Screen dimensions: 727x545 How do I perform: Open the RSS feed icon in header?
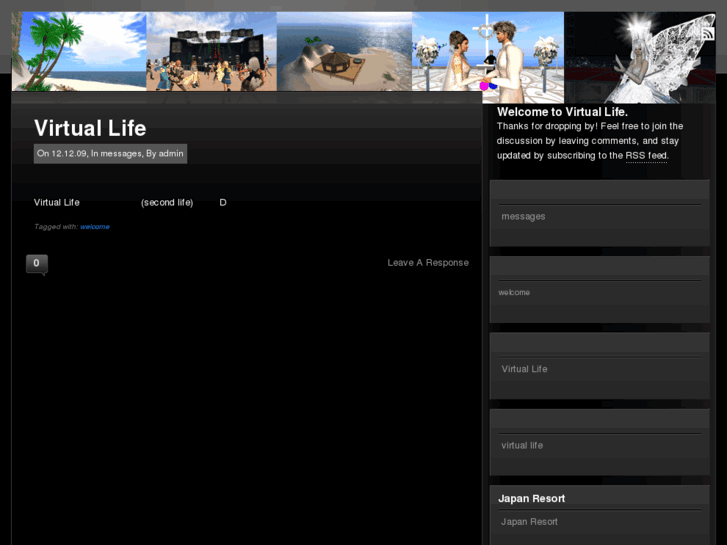[x=708, y=34]
